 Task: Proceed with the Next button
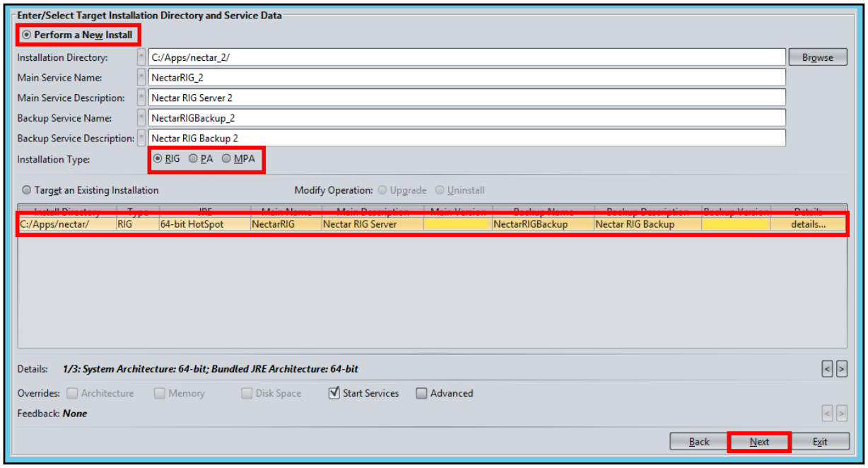[759, 442]
